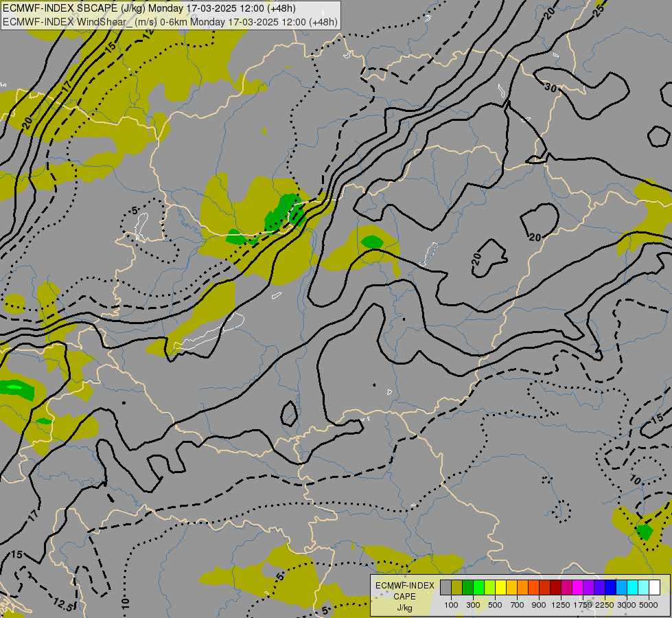
Task: Click the 900 legend scale value
Action: pyautogui.click(x=539, y=605)
